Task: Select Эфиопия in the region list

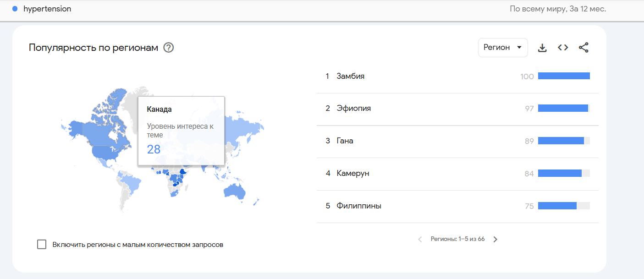Action: [x=353, y=109]
